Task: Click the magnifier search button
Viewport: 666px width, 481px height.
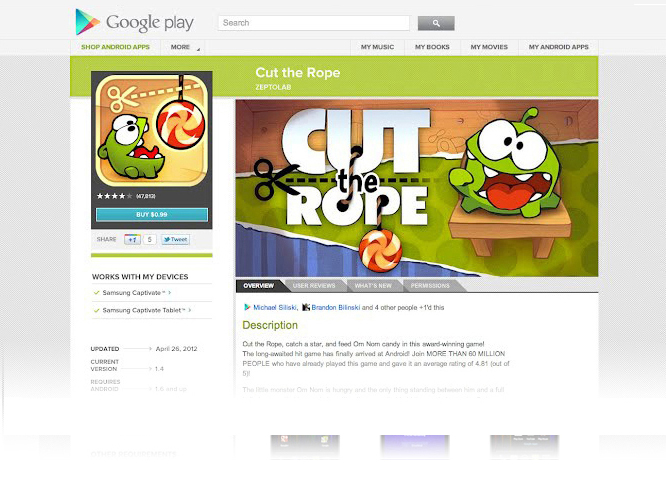Action: point(436,23)
